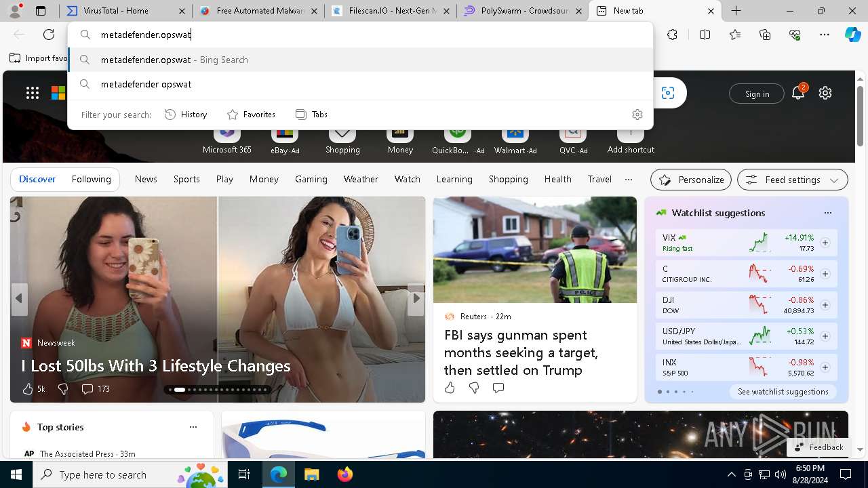Image resolution: width=868 pixels, height=488 pixels.
Task: Dislike the Newsweek story
Action: 63,388
